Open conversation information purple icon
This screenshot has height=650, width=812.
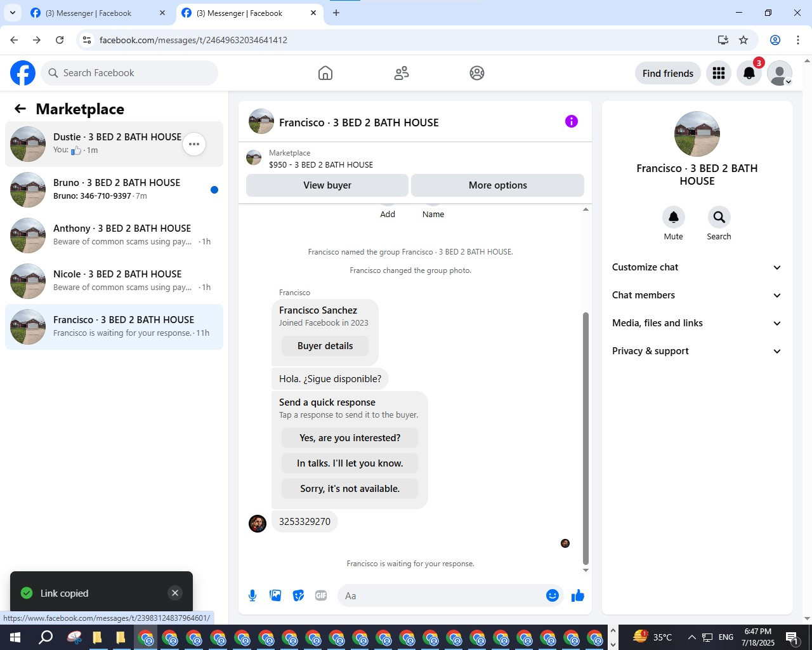[572, 121]
